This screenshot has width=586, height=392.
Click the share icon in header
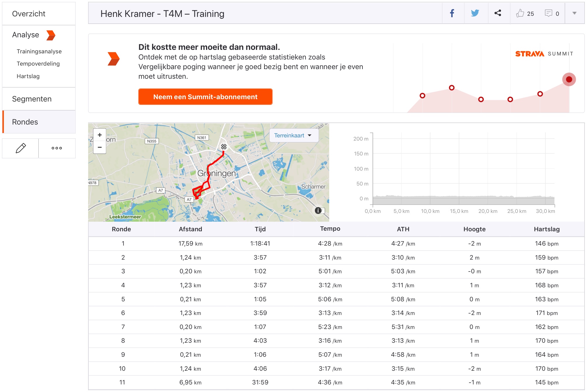(x=498, y=13)
